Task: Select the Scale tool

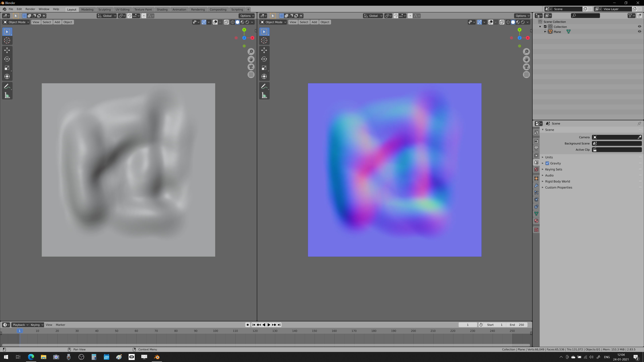Action: click(x=7, y=67)
